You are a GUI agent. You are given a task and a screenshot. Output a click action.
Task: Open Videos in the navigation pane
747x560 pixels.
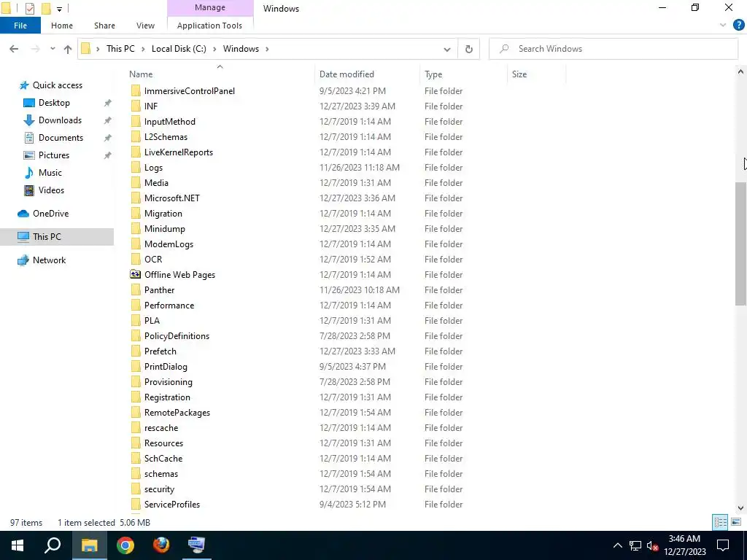click(51, 190)
